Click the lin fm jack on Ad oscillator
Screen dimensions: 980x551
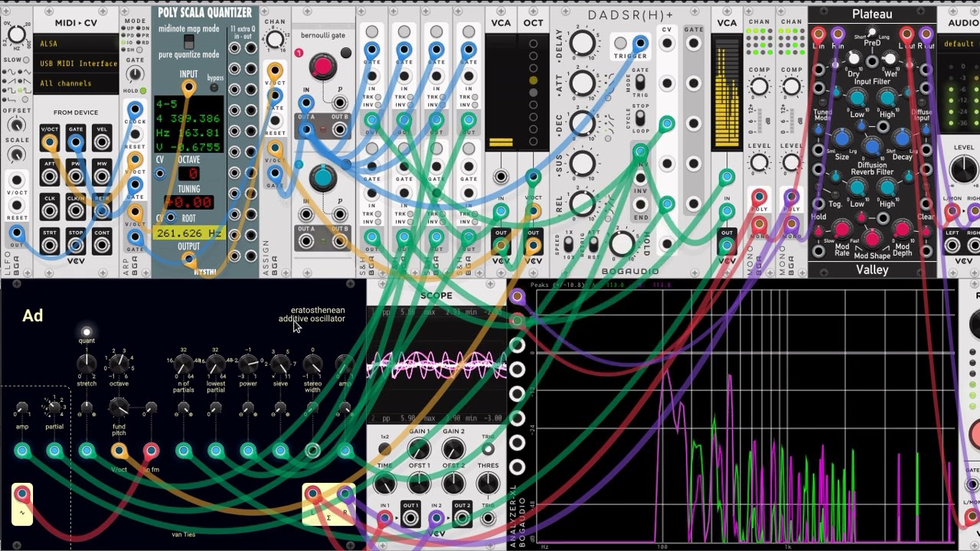coord(151,451)
